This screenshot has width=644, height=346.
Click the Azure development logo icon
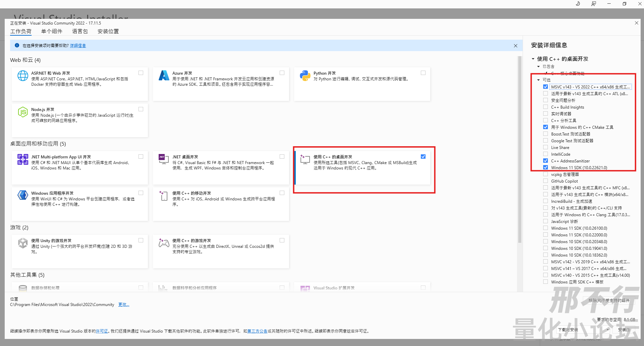164,76
